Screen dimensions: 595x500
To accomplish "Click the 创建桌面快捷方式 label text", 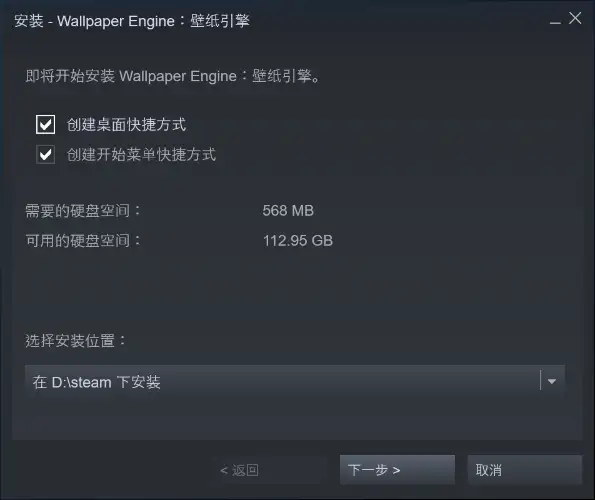I will click(x=126, y=124).
